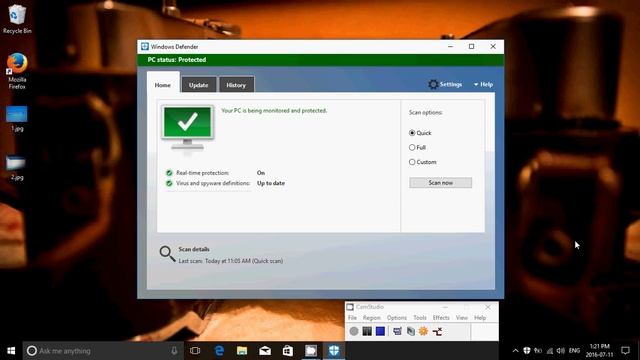Open the network icon in system tray
This screenshot has height=360, width=640.
coord(550,351)
